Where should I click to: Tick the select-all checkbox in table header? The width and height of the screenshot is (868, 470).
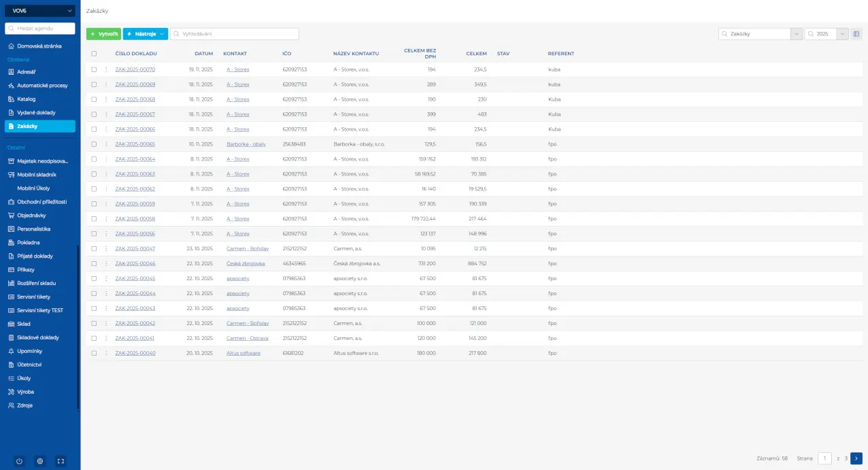pos(94,54)
